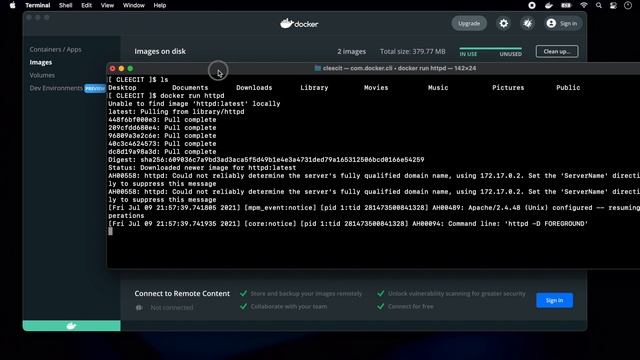
Task: Click 'Total size: 379.77 MB' label
Action: point(413,51)
